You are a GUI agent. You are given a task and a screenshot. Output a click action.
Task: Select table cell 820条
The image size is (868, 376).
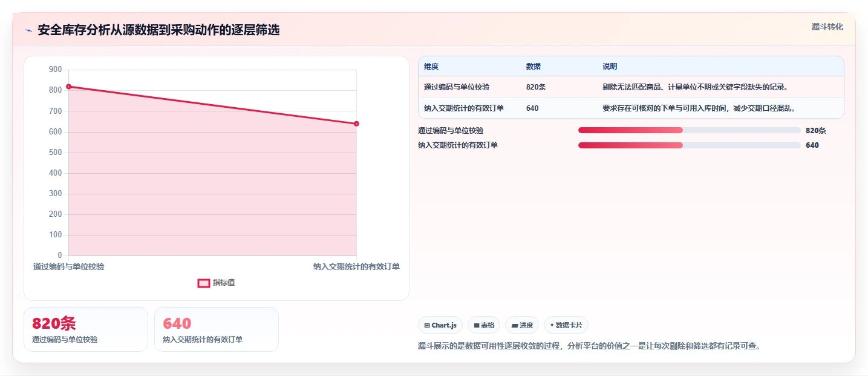[536, 87]
